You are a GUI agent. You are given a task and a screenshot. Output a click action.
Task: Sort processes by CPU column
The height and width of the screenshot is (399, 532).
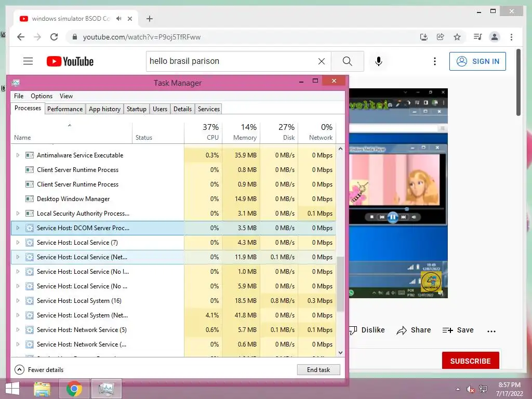[x=204, y=132]
